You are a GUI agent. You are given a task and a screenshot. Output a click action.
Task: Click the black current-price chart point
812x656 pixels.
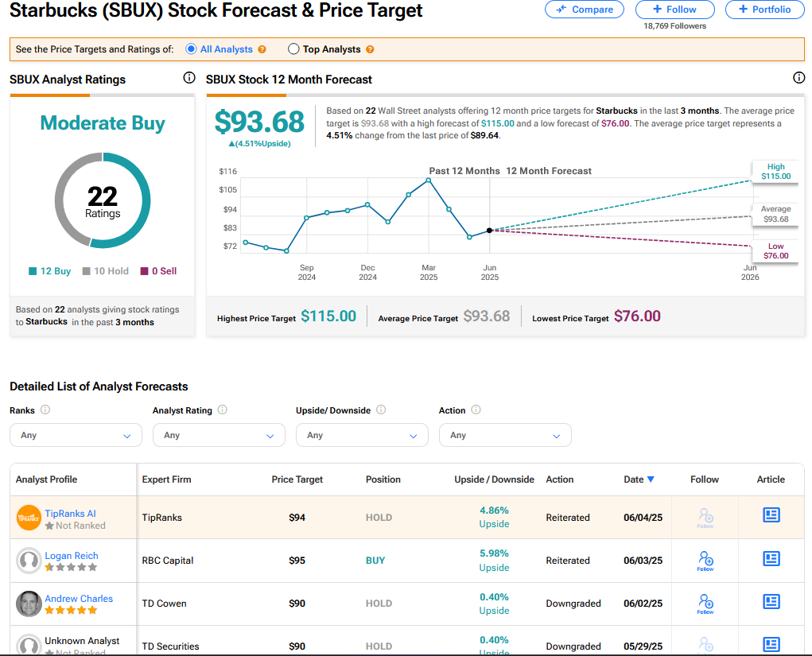[489, 231]
